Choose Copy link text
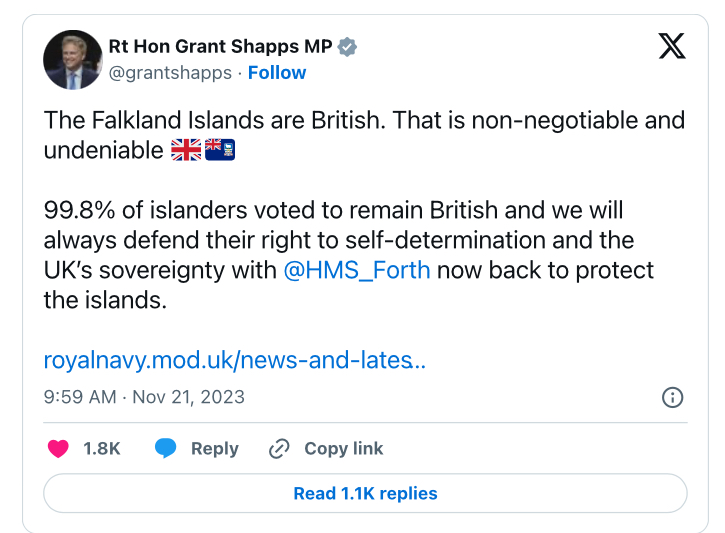The image size is (725, 533). pos(344,448)
